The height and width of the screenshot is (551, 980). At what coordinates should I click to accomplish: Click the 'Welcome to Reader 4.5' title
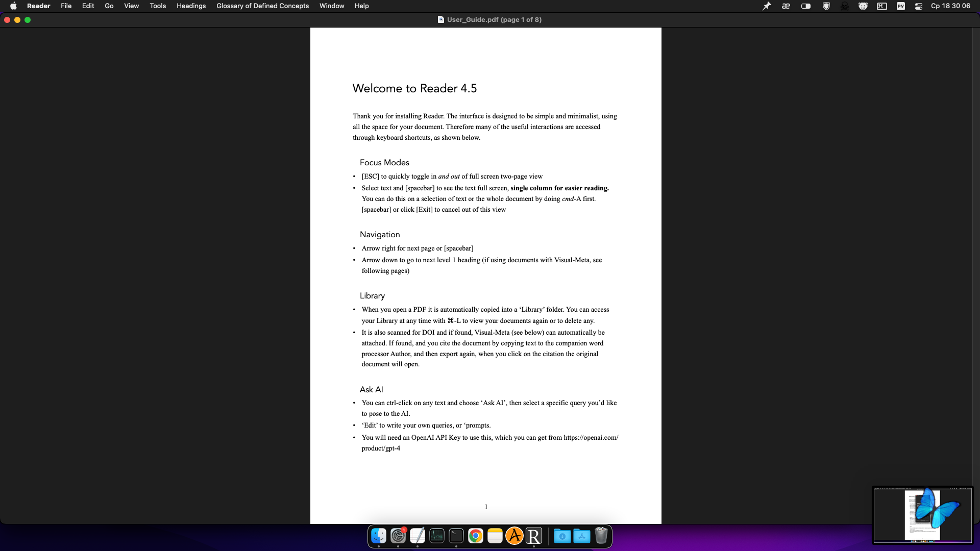coord(414,88)
